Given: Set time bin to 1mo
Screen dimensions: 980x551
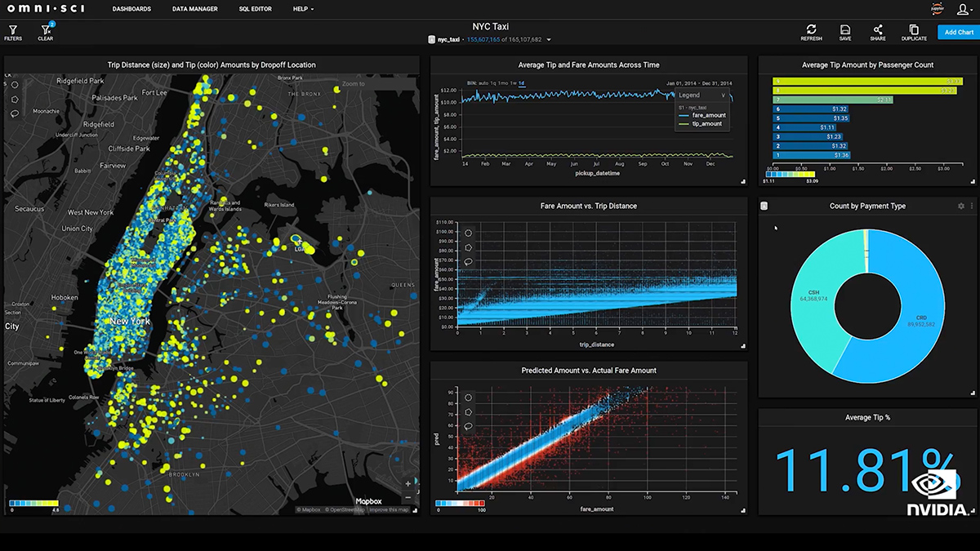Looking at the screenshot, I should [502, 83].
